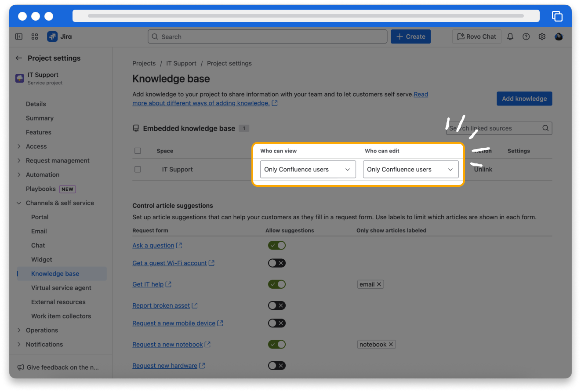Tick the IT Support space checkbox

(x=138, y=169)
